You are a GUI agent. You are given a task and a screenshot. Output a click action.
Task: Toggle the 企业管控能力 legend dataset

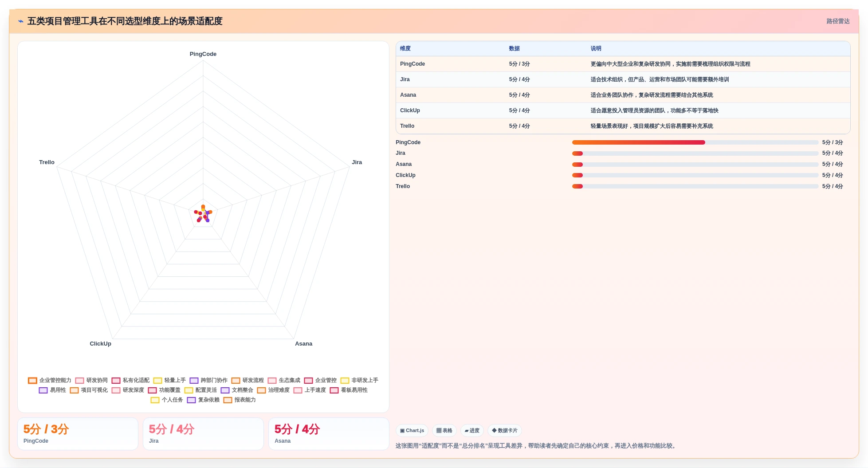(49, 381)
